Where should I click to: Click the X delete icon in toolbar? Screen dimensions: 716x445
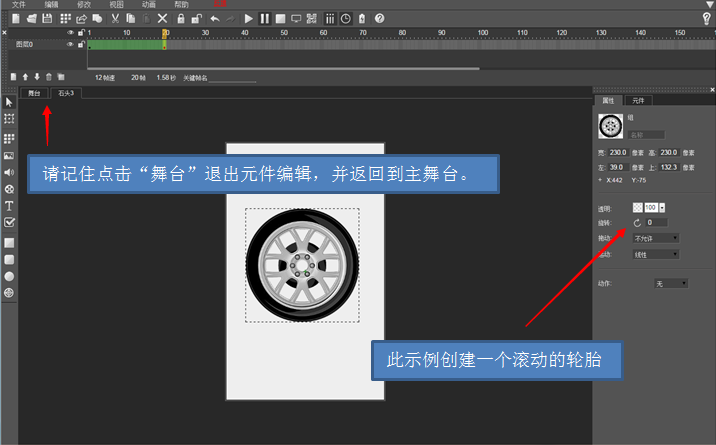coord(162,18)
